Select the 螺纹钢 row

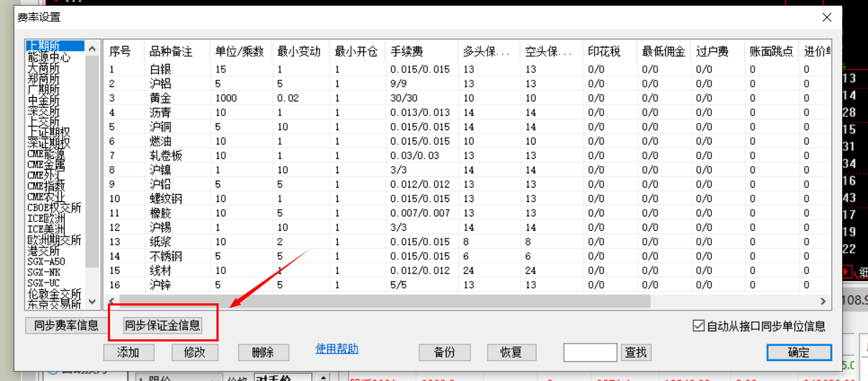click(x=467, y=198)
